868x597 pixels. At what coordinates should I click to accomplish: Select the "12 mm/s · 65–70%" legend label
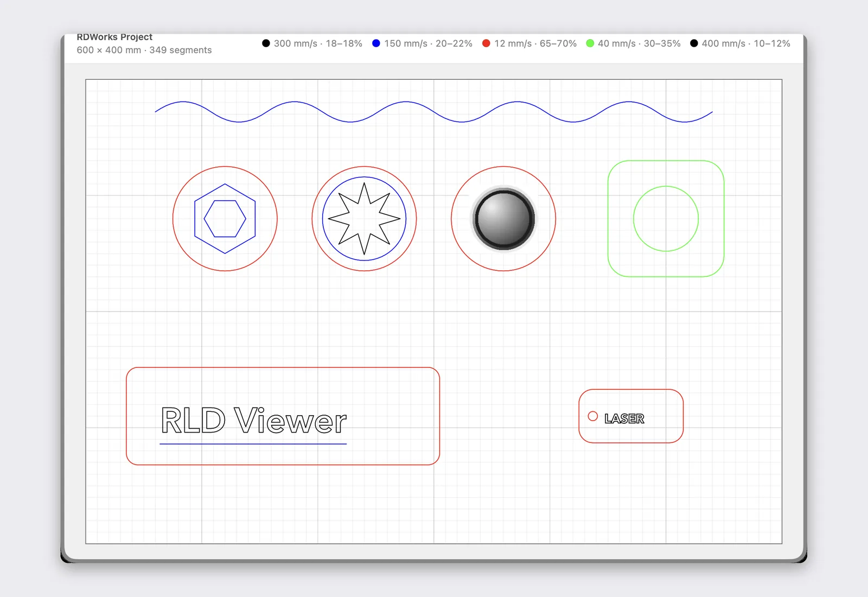click(535, 43)
